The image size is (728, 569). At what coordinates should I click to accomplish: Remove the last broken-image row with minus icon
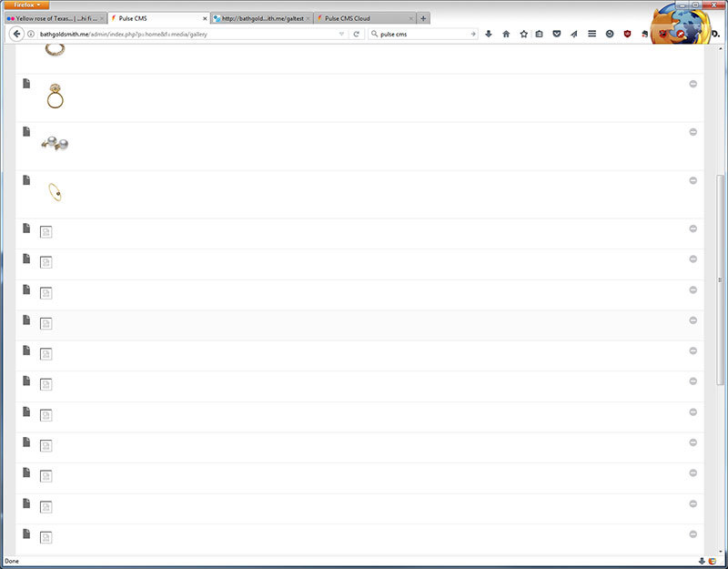coord(693,534)
